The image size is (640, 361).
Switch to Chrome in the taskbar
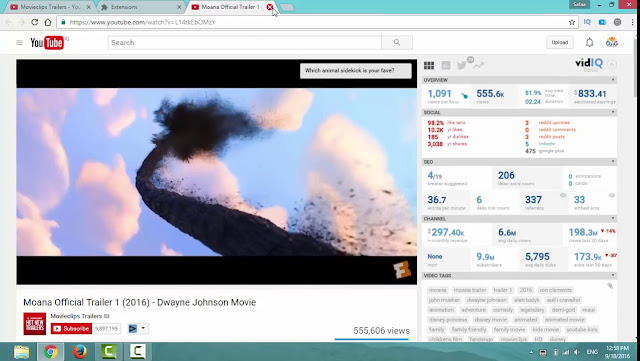(x=51, y=352)
